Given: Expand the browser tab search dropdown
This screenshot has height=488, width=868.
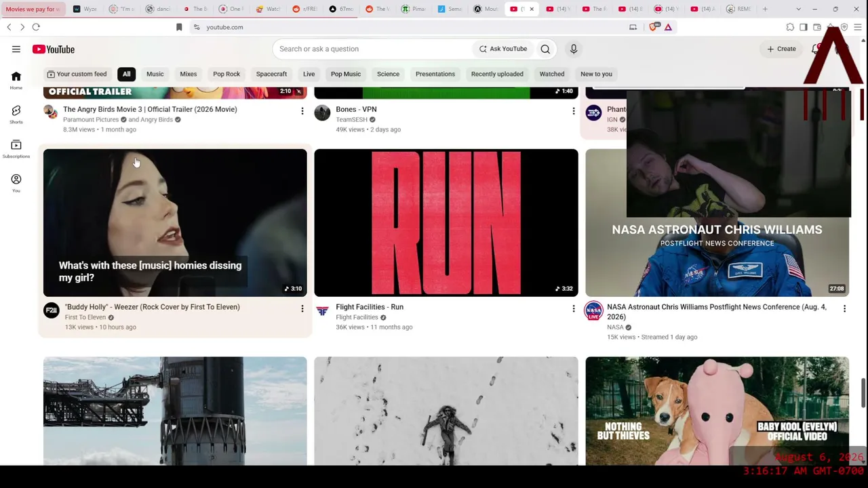Looking at the screenshot, I should pos(798,9).
